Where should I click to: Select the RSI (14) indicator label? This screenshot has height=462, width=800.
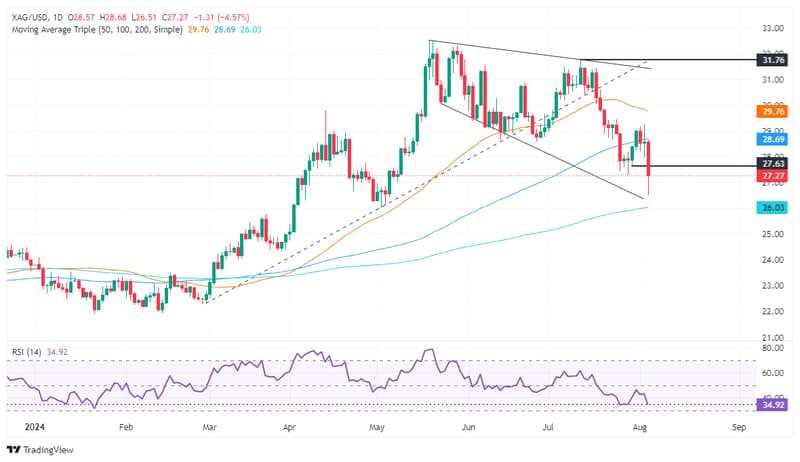point(27,352)
